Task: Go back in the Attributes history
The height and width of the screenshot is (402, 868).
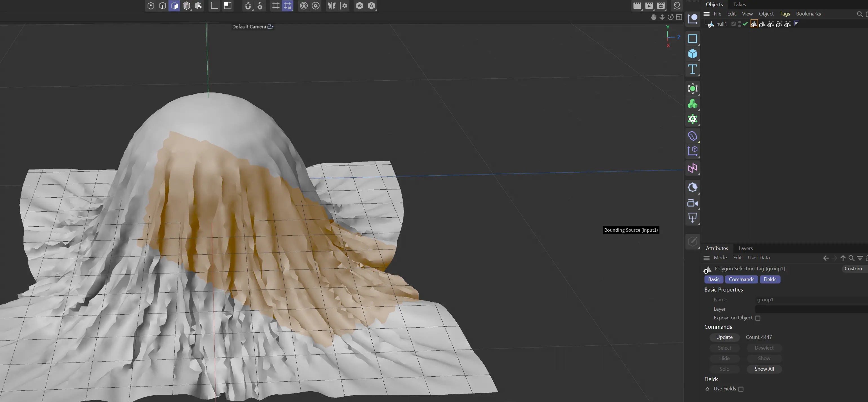Action: click(826, 258)
